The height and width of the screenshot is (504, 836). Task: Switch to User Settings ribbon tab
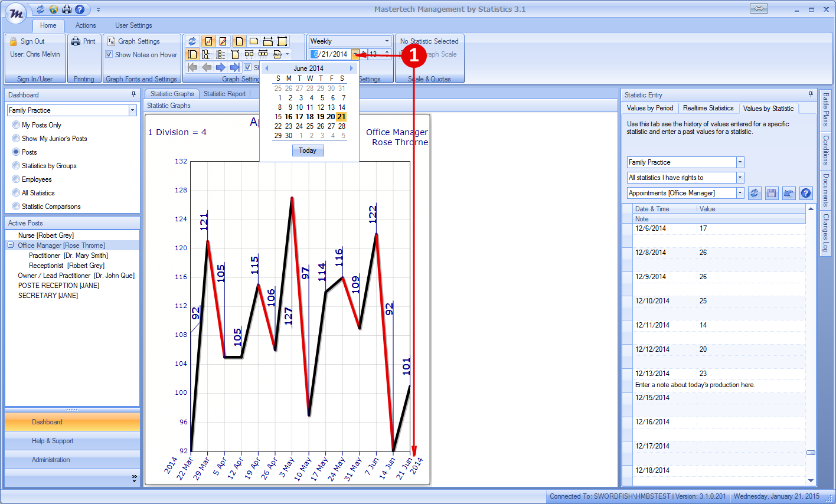pos(133,25)
